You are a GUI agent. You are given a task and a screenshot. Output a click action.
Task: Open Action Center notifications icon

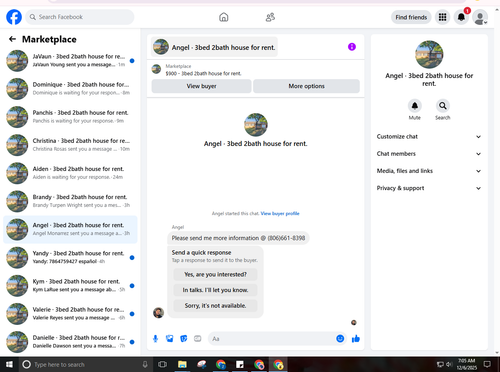(487, 364)
